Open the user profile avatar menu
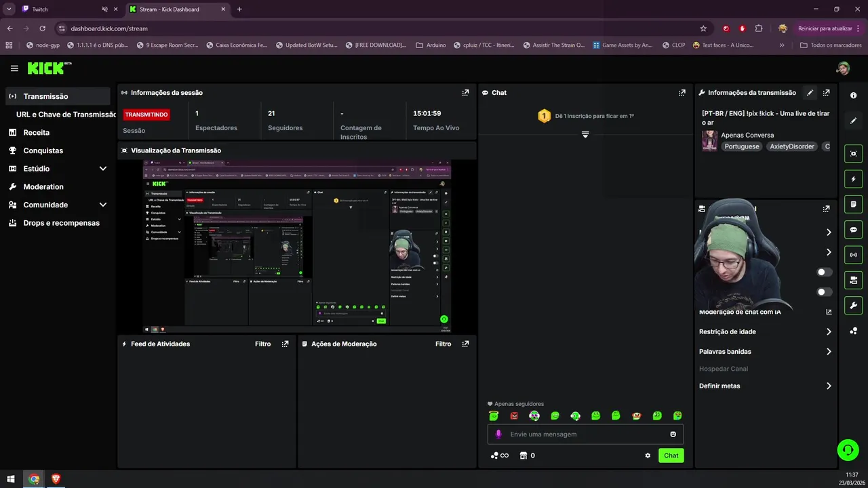 (x=843, y=68)
